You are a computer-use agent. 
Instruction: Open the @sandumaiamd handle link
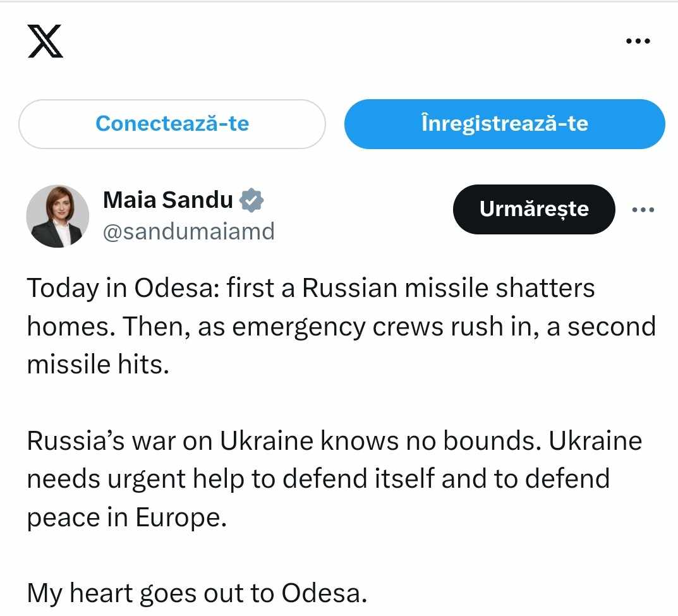pyautogui.click(x=188, y=232)
